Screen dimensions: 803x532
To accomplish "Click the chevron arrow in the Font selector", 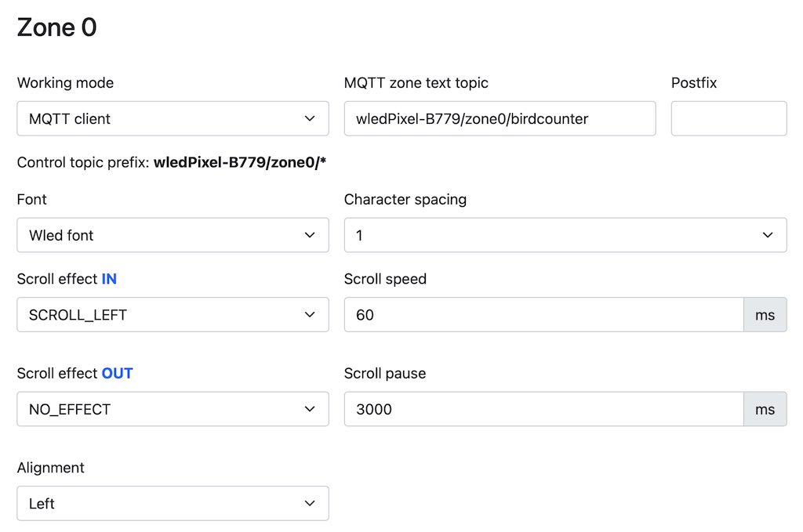I will point(310,235).
